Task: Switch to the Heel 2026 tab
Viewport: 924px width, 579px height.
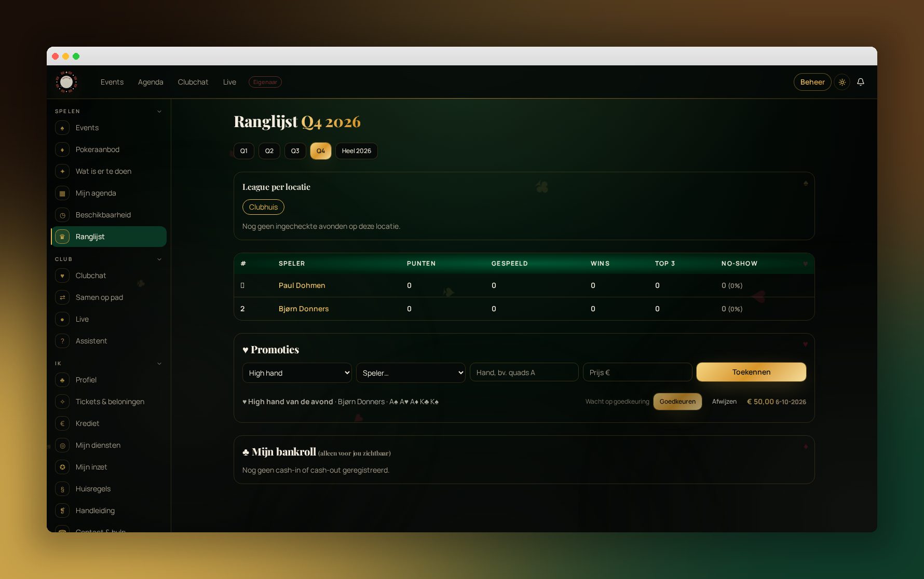Action: (357, 151)
